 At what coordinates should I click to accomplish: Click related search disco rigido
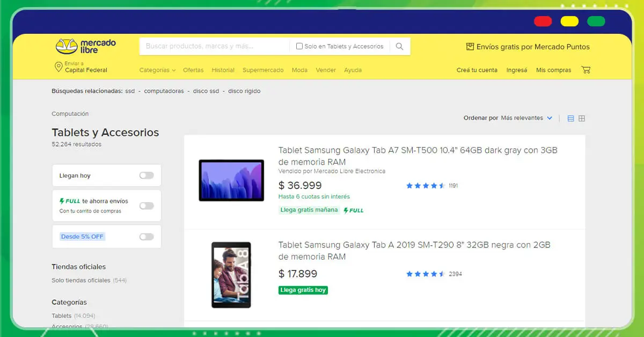pyautogui.click(x=244, y=91)
